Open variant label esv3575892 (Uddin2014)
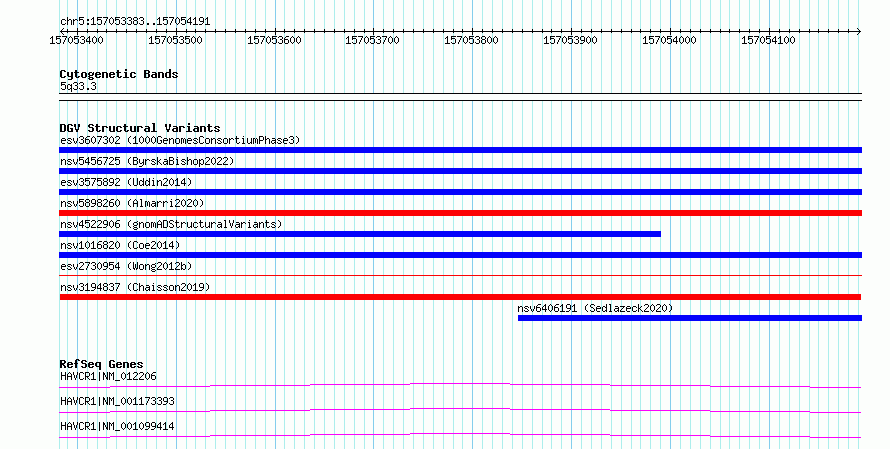Image resolution: width=890 pixels, height=449 pixels. point(126,182)
